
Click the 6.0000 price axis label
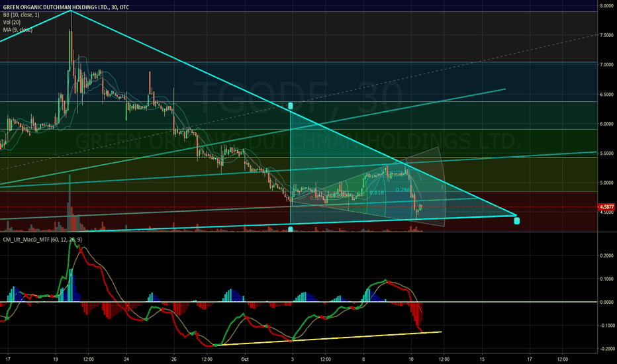click(607, 124)
